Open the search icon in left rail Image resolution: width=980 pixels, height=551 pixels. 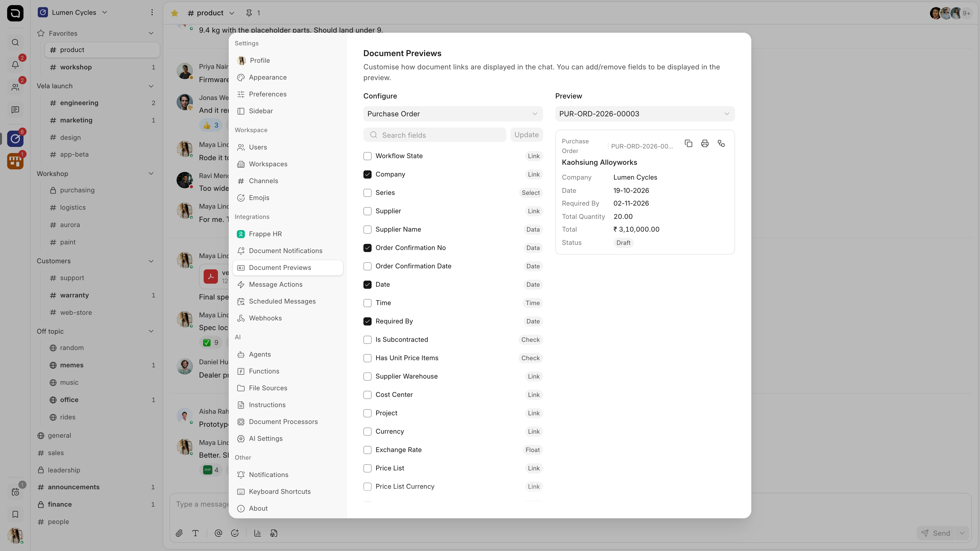(x=15, y=42)
